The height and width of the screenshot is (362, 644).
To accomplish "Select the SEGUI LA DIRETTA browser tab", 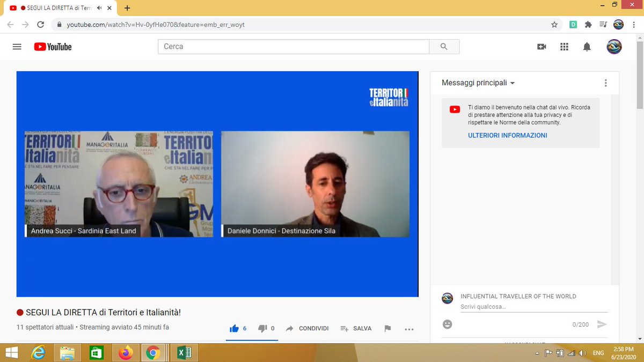I will click(60, 8).
